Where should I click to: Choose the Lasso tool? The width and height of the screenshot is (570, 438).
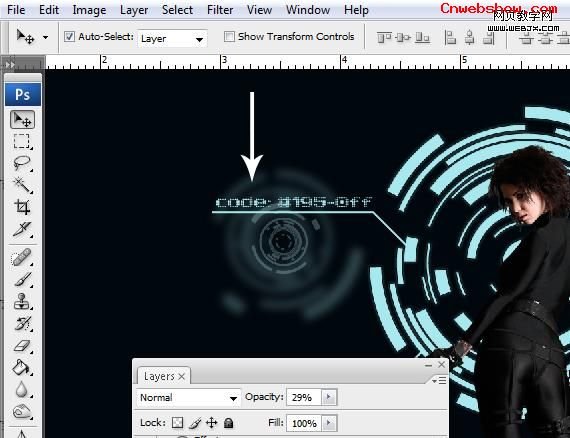[x=22, y=163]
